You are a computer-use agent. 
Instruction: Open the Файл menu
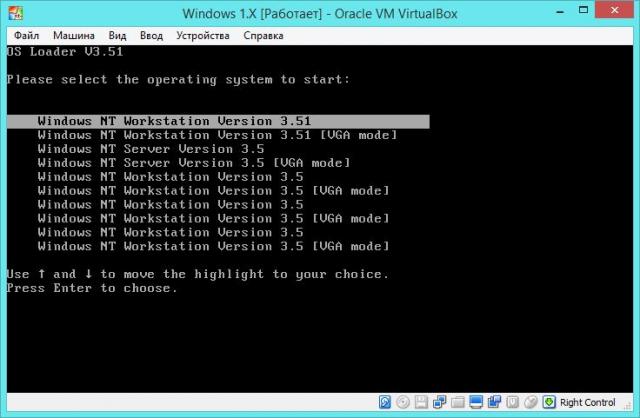click(27, 36)
